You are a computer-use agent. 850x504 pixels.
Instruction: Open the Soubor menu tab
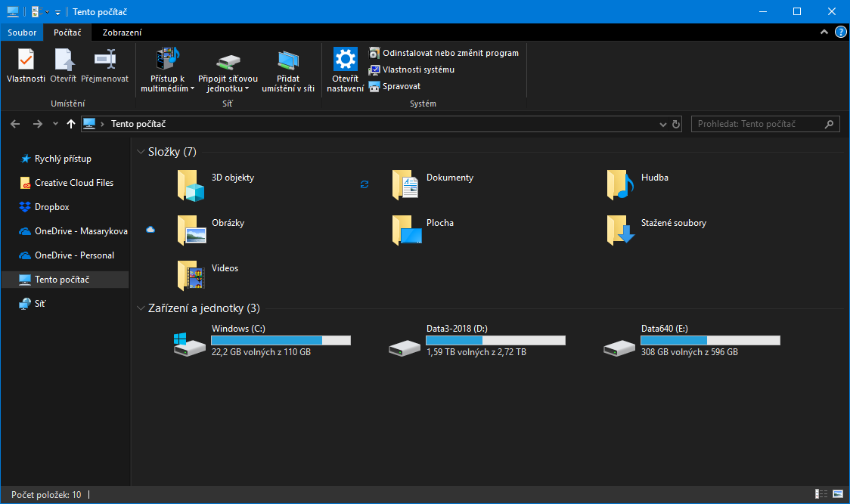(22, 32)
